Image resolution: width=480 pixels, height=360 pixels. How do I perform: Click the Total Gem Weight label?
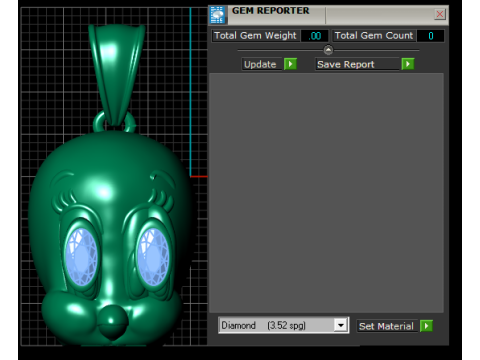[x=255, y=35]
